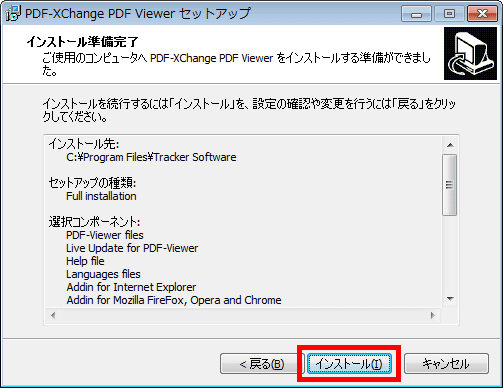
Task: Click Addin for Internet Explorer line
Action: [x=131, y=287]
